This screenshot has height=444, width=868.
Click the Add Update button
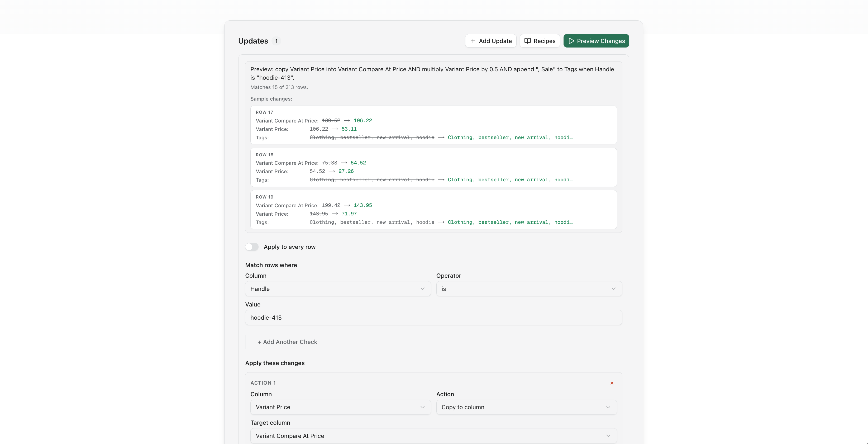[x=490, y=41]
